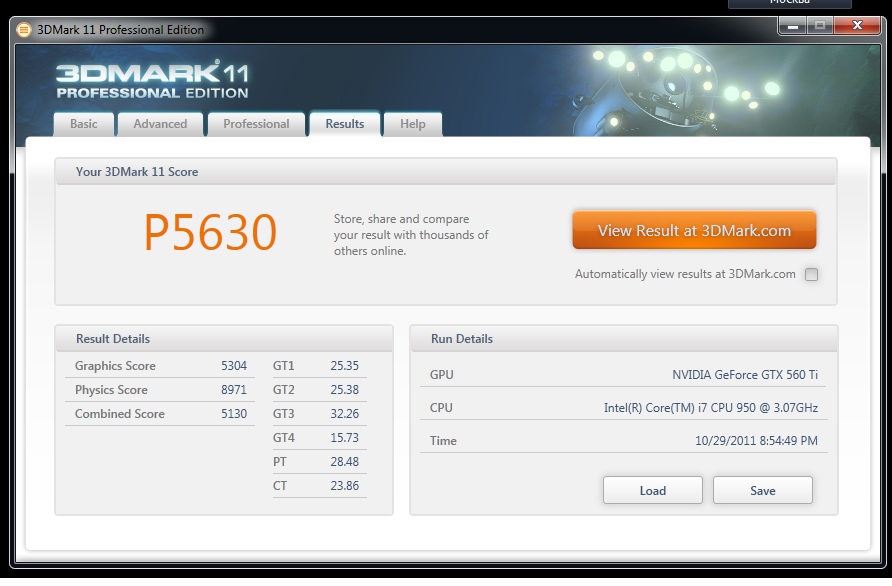Click the run time 10/29/2011 8:54:49 PM
Screen dimensions: 892x586
[756, 441]
